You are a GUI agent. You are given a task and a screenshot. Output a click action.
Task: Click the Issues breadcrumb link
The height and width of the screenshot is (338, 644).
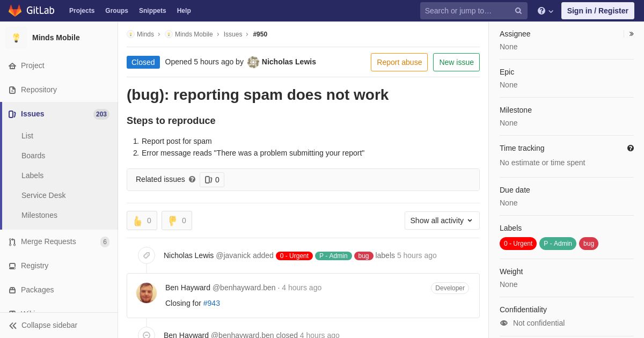tap(233, 34)
